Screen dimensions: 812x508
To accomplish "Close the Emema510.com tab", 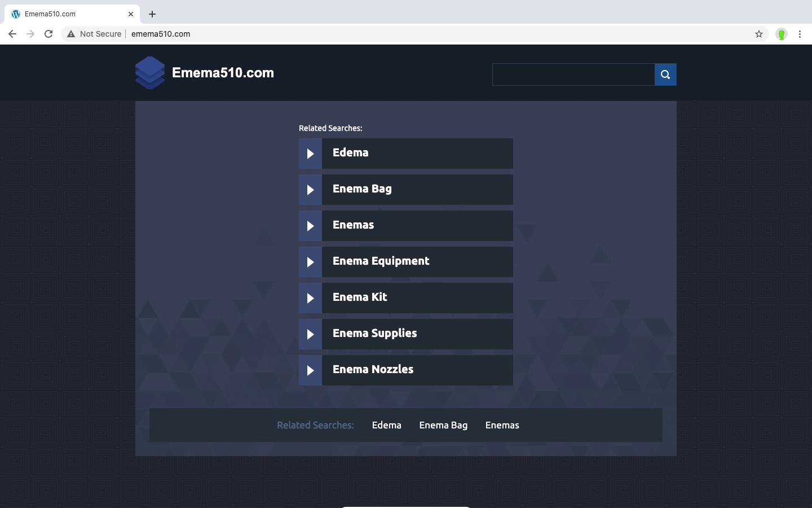I will click(x=131, y=14).
